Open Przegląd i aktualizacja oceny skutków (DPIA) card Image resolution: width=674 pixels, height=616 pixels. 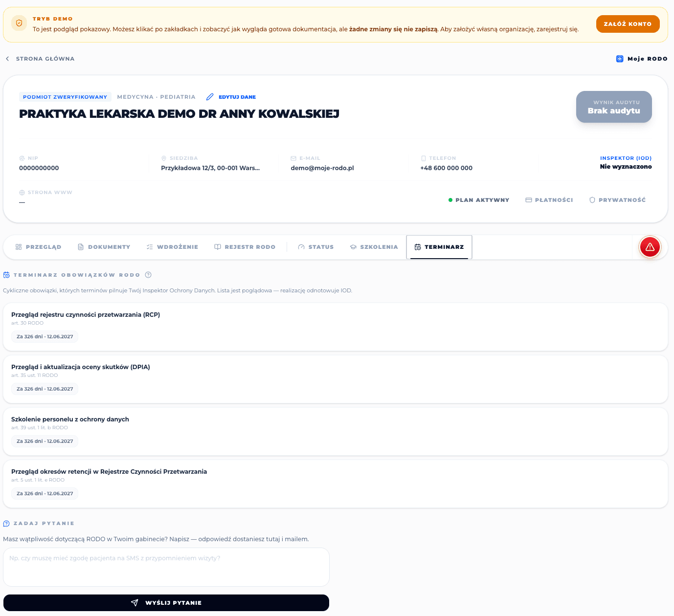(x=336, y=379)
